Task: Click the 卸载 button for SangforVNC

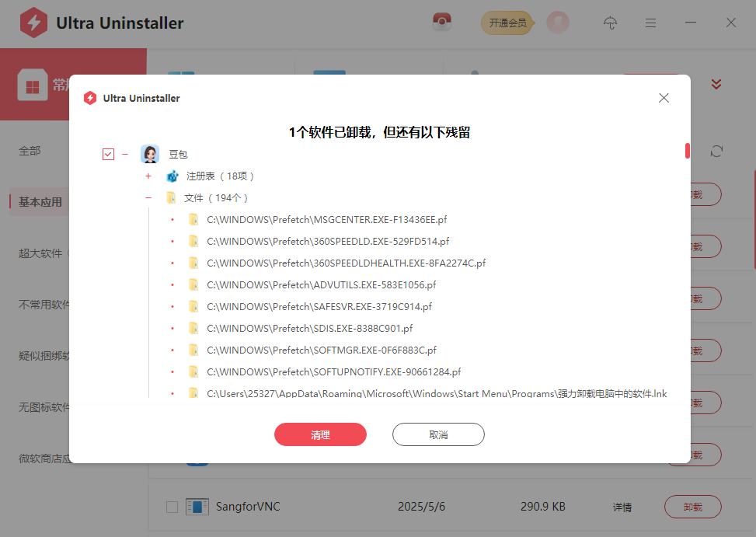Action: (x=692, y=507)
